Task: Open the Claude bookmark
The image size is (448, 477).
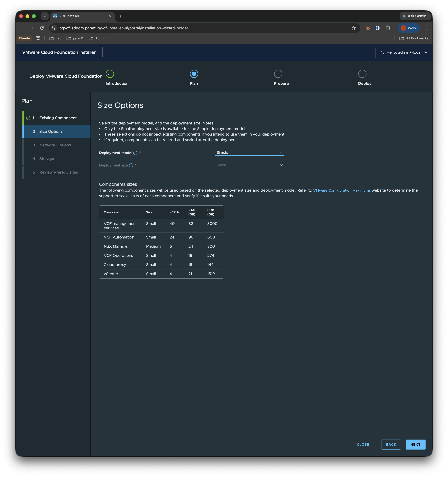Action: tap(24, 38)
